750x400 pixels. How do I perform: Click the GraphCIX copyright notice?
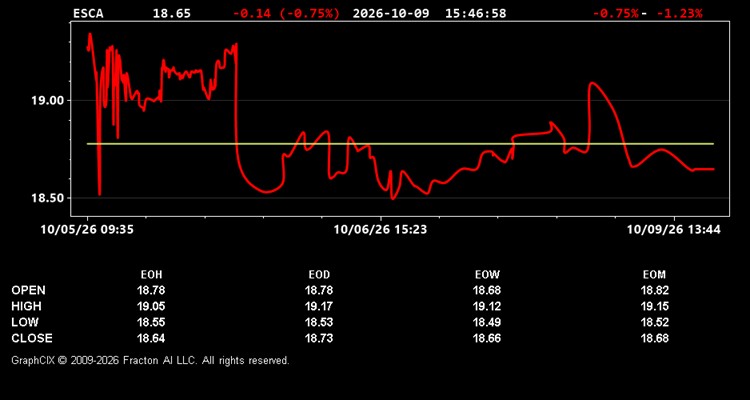coord(150,360)
